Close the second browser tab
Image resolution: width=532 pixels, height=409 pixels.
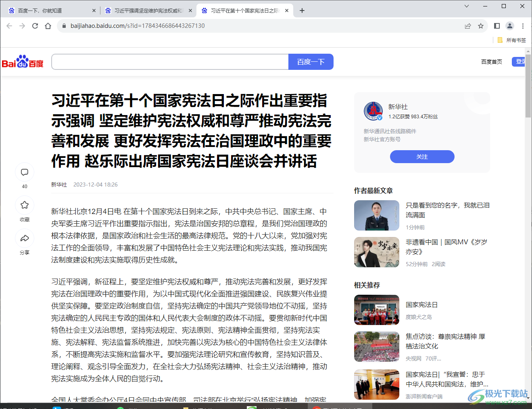point(190,10)
